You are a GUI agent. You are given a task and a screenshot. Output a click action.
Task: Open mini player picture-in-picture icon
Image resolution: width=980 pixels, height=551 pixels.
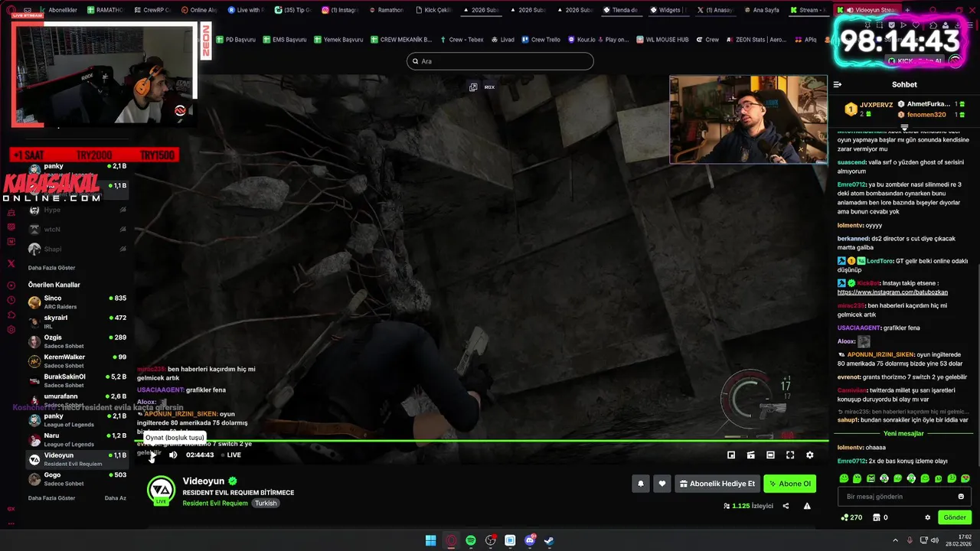coord(731,455)
